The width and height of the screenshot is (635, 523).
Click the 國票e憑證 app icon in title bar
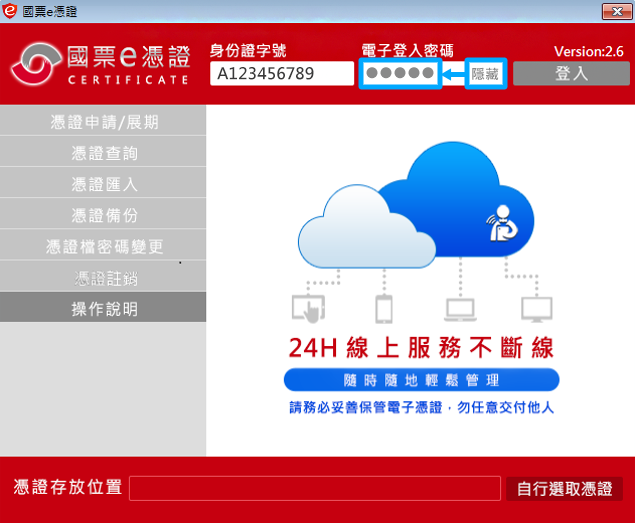coord(11,10)
